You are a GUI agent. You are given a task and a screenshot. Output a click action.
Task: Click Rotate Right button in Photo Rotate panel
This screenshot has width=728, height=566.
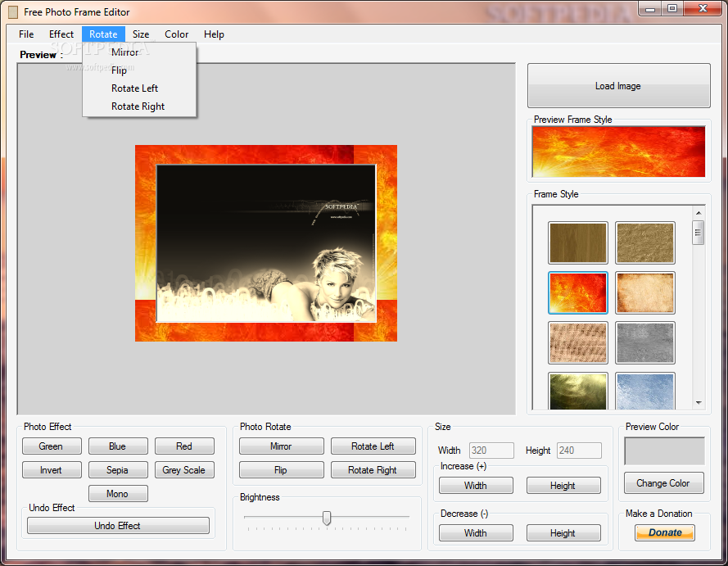click(x=373, y=470)
